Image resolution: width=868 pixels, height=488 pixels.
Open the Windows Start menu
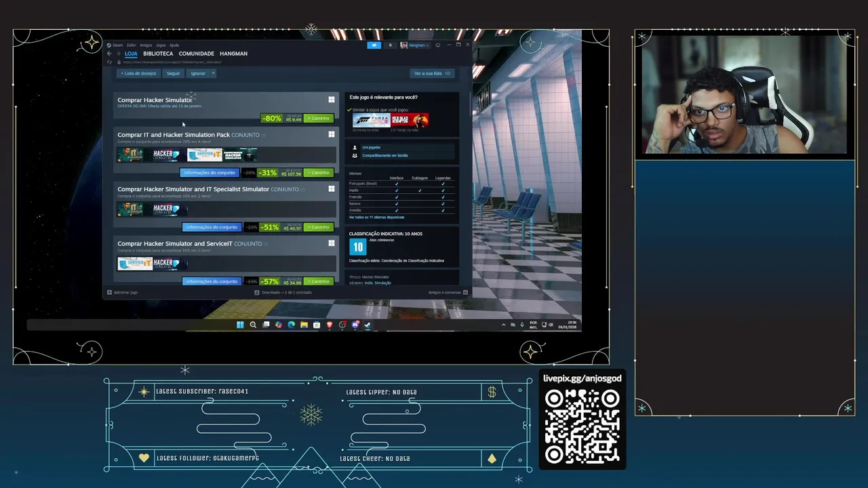[x=240, y=325]
